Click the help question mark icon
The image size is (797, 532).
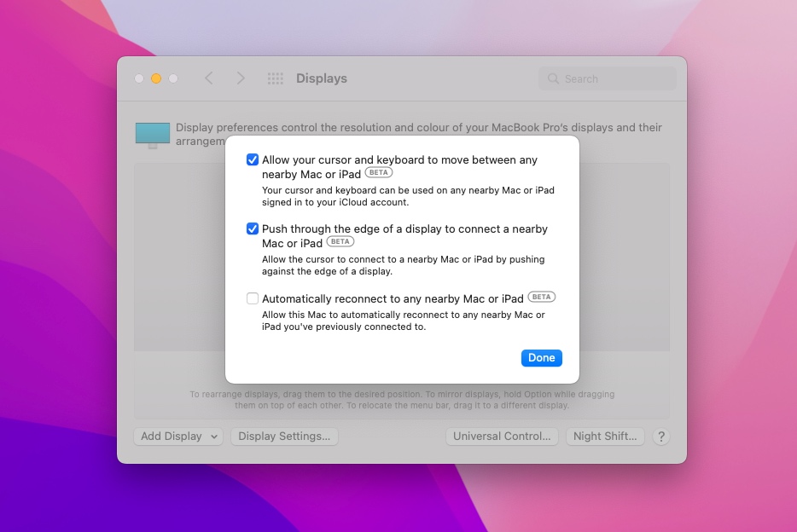pos(660,437)
